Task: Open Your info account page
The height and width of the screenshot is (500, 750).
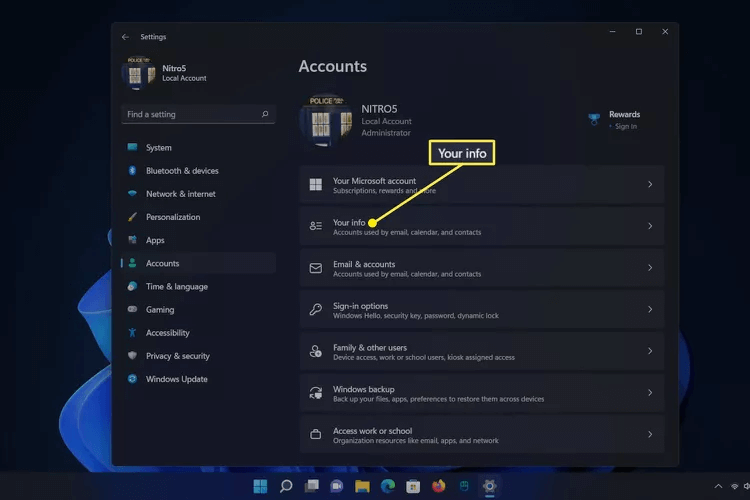Action: coord(482,226)
